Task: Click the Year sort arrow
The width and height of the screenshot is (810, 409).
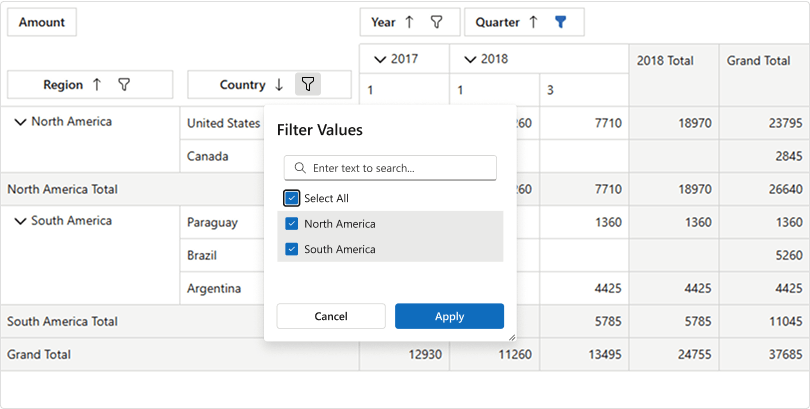Action: coord(409,22)
